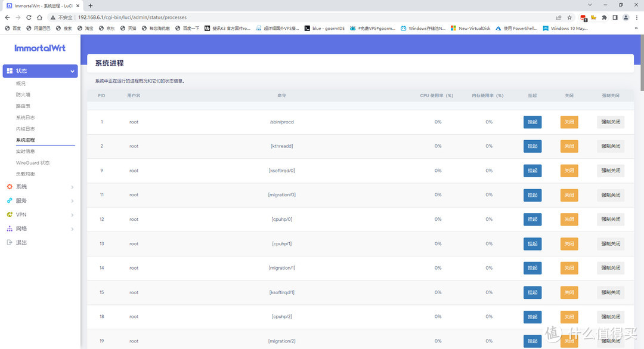Click 挂起 for [cpuhp/0] process
644x349 pixels.
pos(532,219)
